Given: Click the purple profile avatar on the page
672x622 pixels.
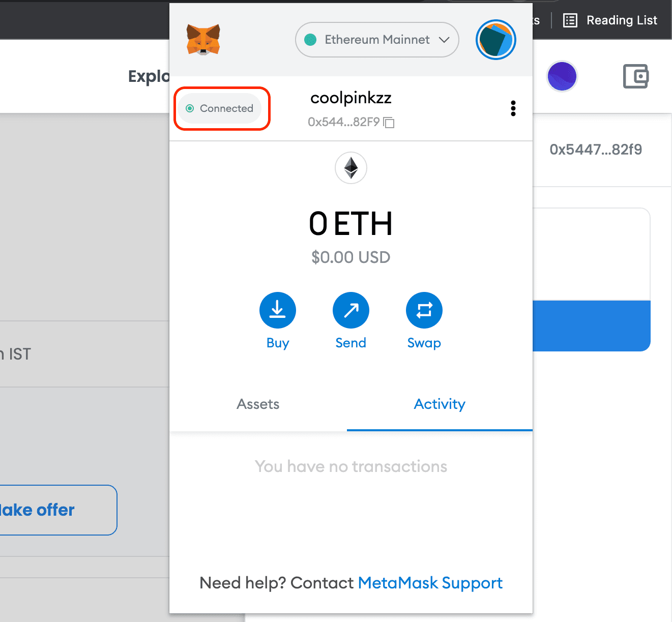Looking at the screenshot, I should (562, 77).
